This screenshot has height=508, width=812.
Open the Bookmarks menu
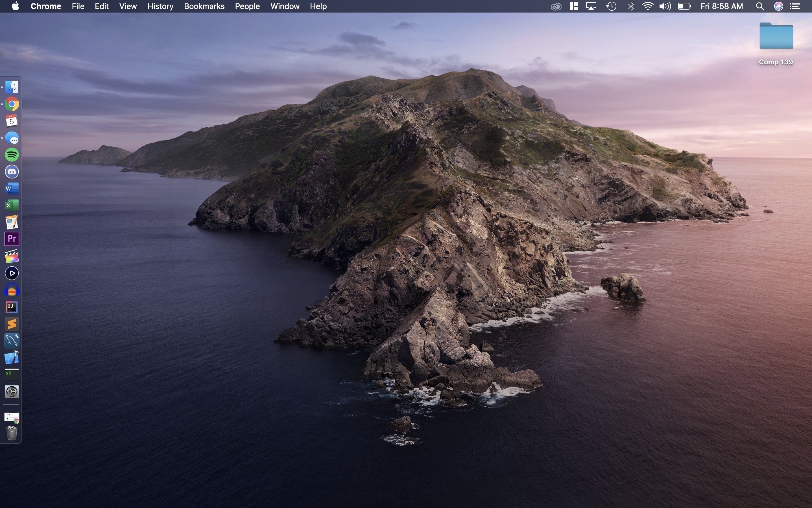coord(204,6)
